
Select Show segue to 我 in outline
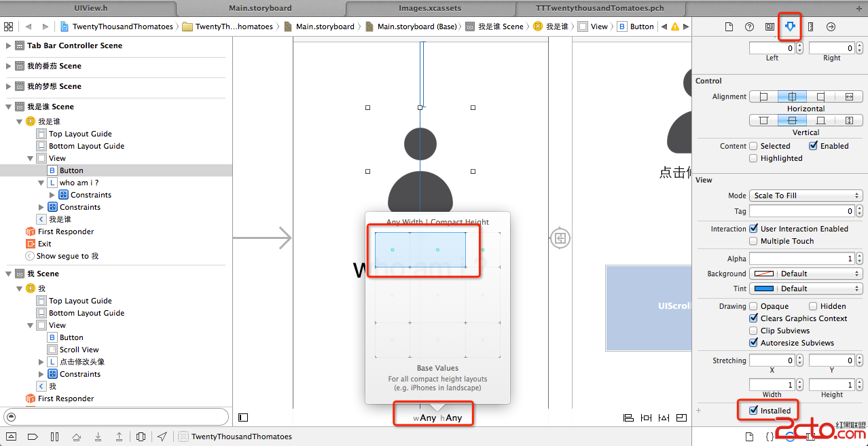click(x=67, y=256)
